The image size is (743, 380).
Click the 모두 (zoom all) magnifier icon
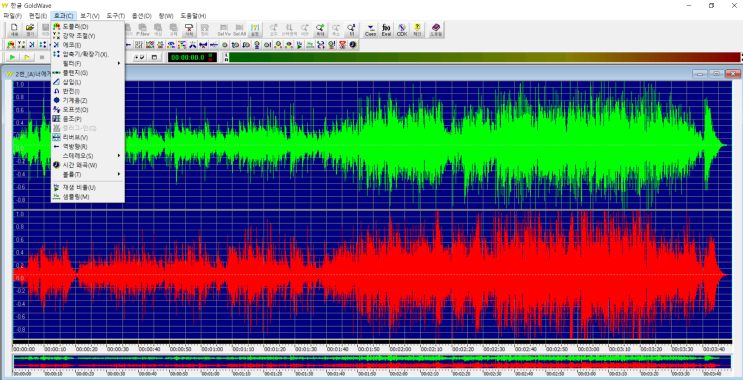(273, 29)
